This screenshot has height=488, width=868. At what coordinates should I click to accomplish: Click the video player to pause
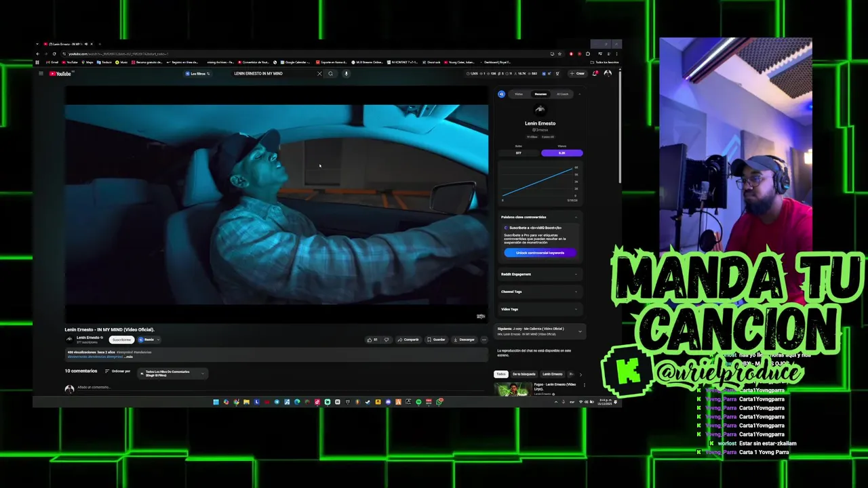(x=277, y=203)
